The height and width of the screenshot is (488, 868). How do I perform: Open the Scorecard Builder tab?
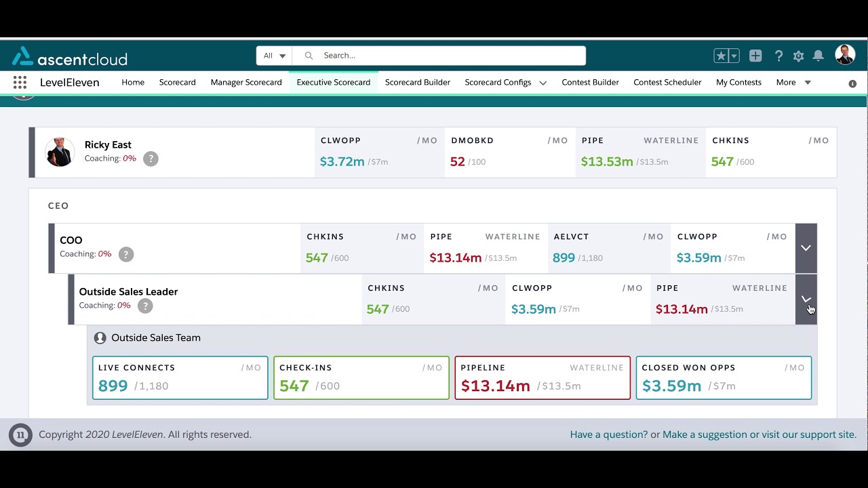coord(418,82)
